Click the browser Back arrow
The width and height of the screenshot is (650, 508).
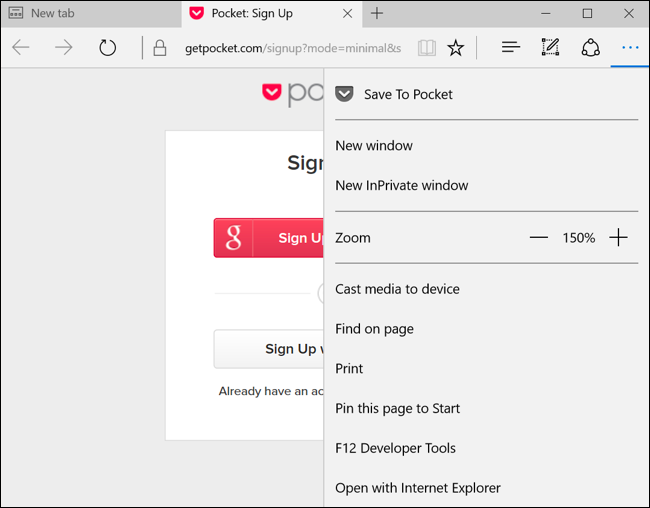[21, 47]
